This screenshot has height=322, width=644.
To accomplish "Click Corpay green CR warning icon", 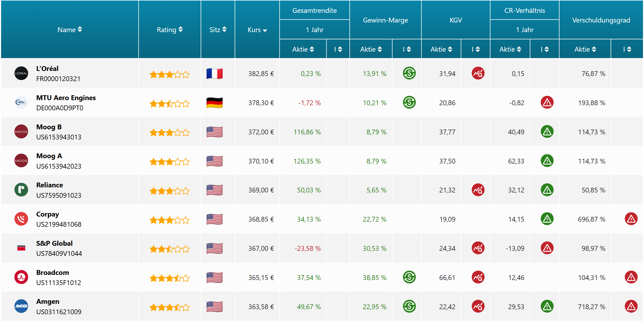I will (547, 219).
